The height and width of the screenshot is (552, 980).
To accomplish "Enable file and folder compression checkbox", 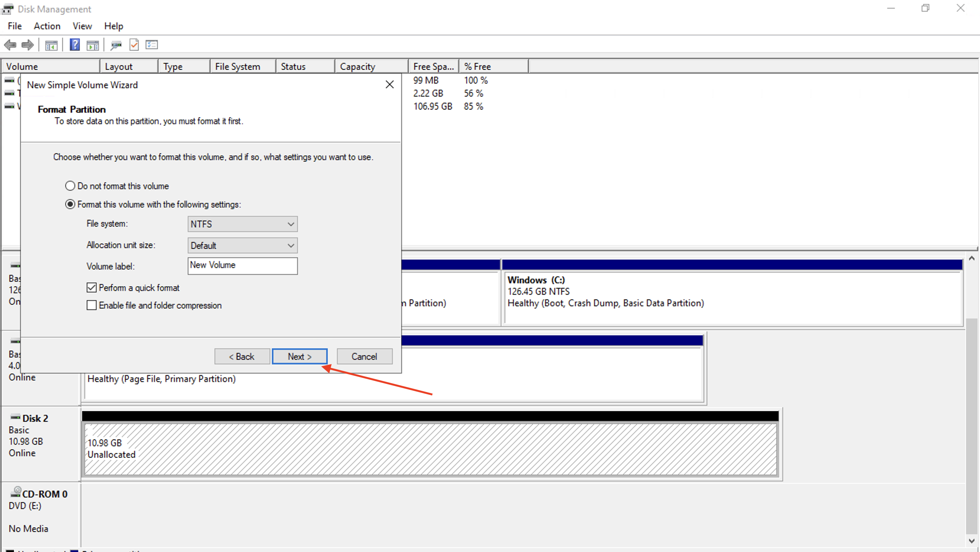I will [91, 305].
